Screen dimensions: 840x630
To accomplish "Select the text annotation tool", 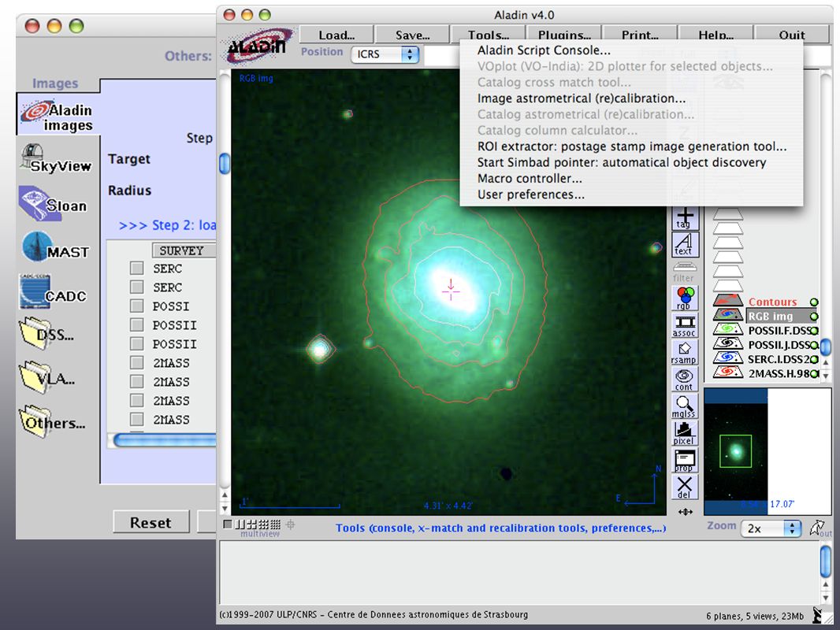I will point(686,244).
